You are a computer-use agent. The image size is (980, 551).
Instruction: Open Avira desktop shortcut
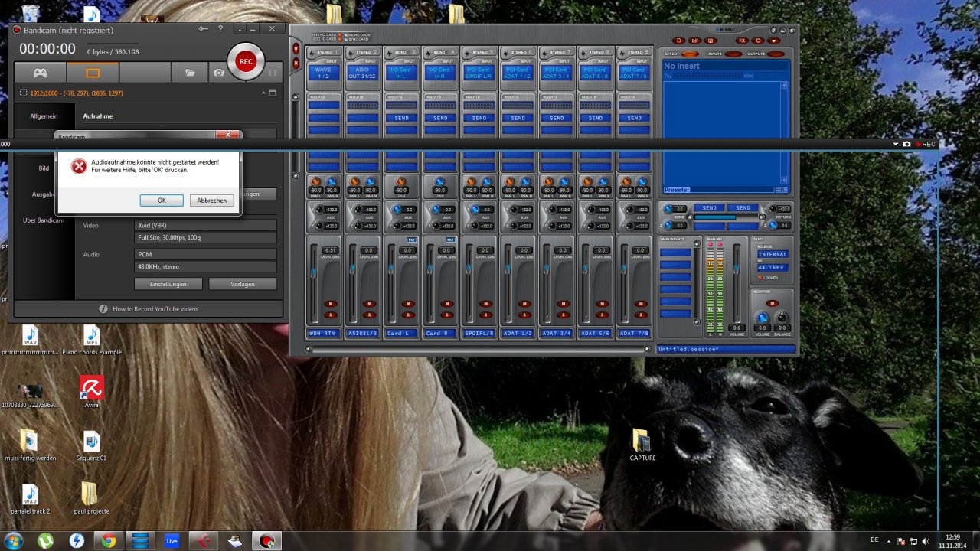(x=91, y=392)
